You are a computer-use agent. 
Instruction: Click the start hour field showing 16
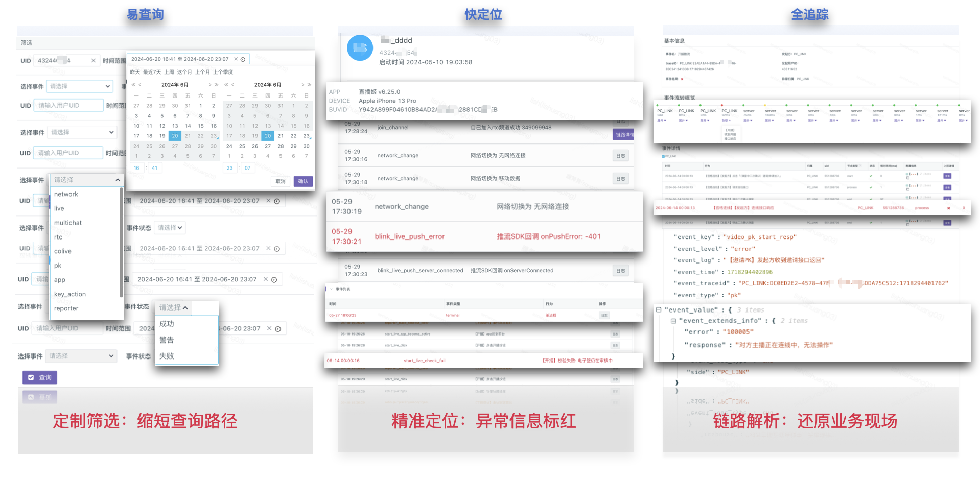(136, 168)
